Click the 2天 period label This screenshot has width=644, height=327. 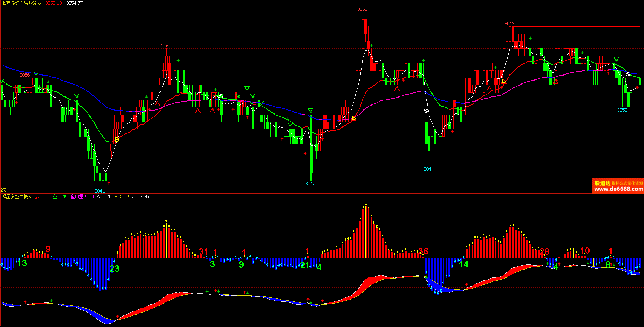[x=4, y=190]
